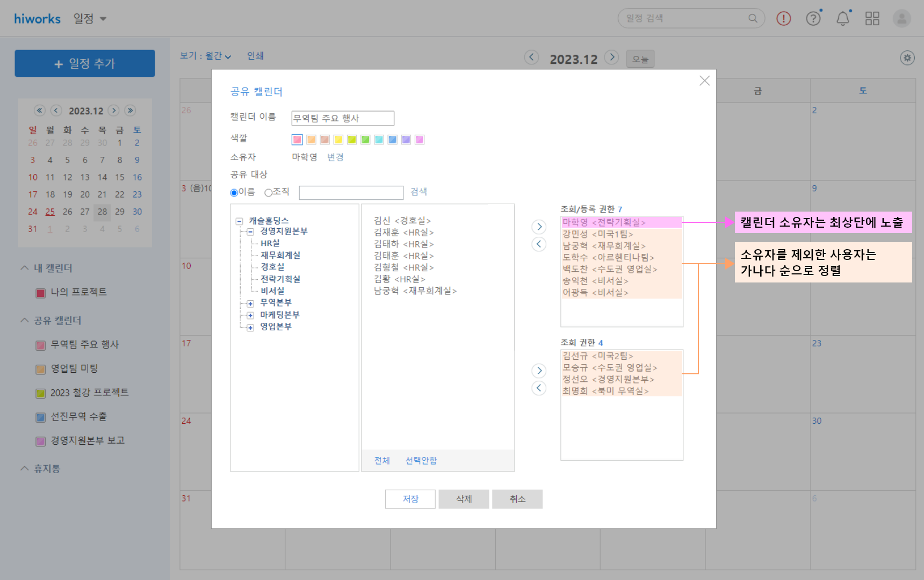Screen dimensions: 924x580
Task: Click the red alert notice icon
Action: [783, 19]
